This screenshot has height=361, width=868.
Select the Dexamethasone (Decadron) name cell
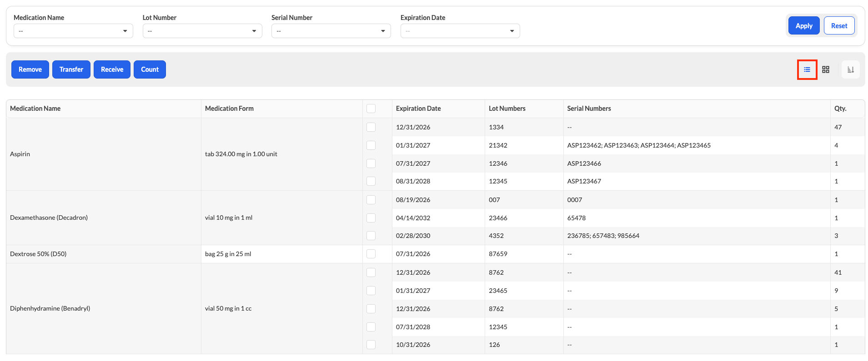[x=104, y=218]
